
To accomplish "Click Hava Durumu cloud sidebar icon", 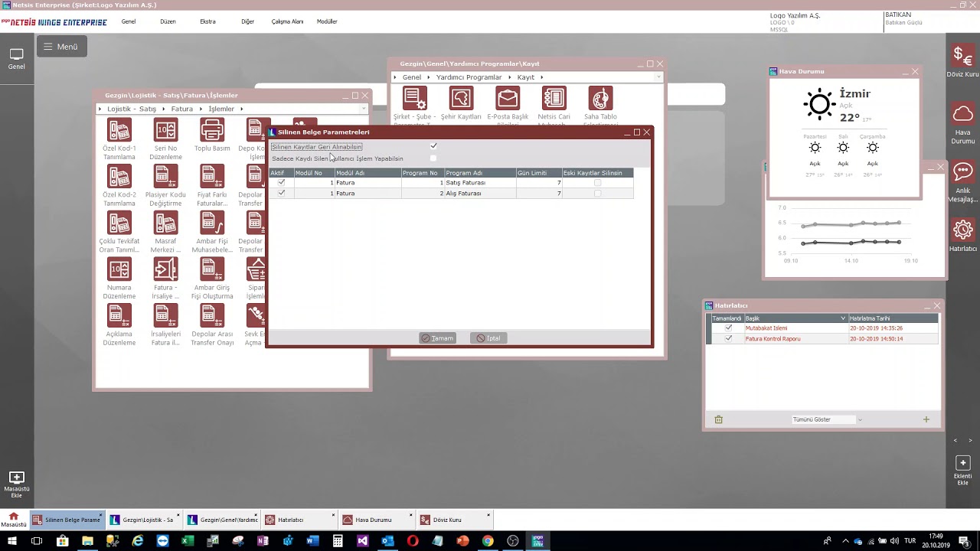I will (962, 115).
